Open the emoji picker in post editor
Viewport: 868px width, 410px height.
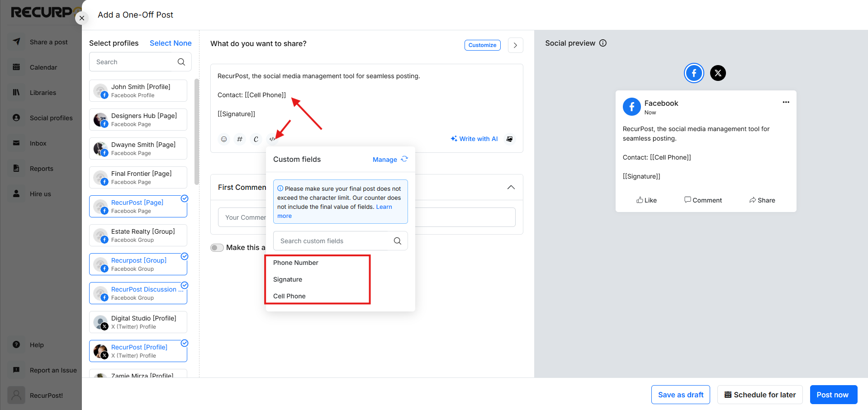coord(224,139)
